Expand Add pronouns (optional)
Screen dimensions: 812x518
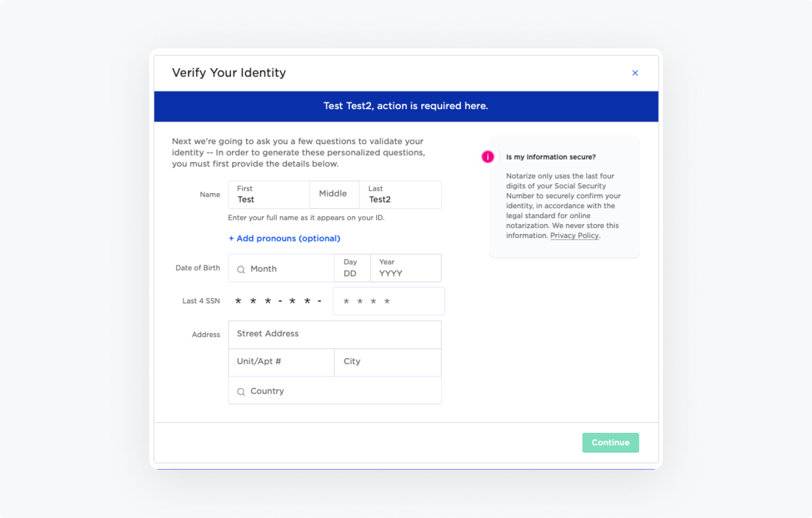click(285, 239)
